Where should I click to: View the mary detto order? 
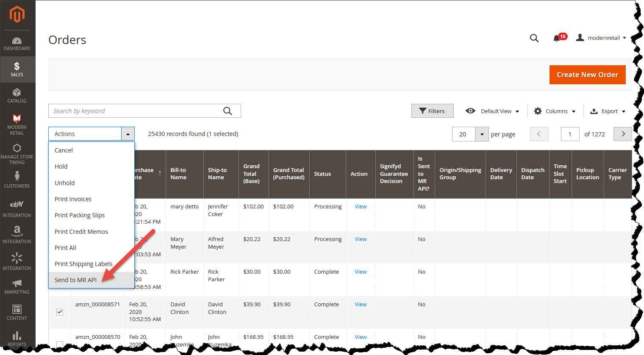361,207
